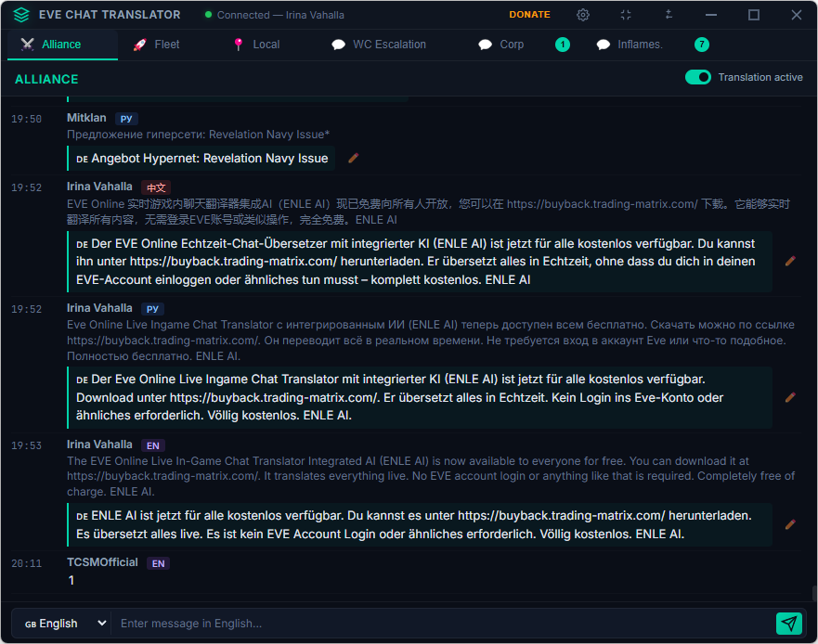Click speech bubble icon on WC Escalation tab
Viewport: 818px width, 644px height.
click(x=338, y=45)
